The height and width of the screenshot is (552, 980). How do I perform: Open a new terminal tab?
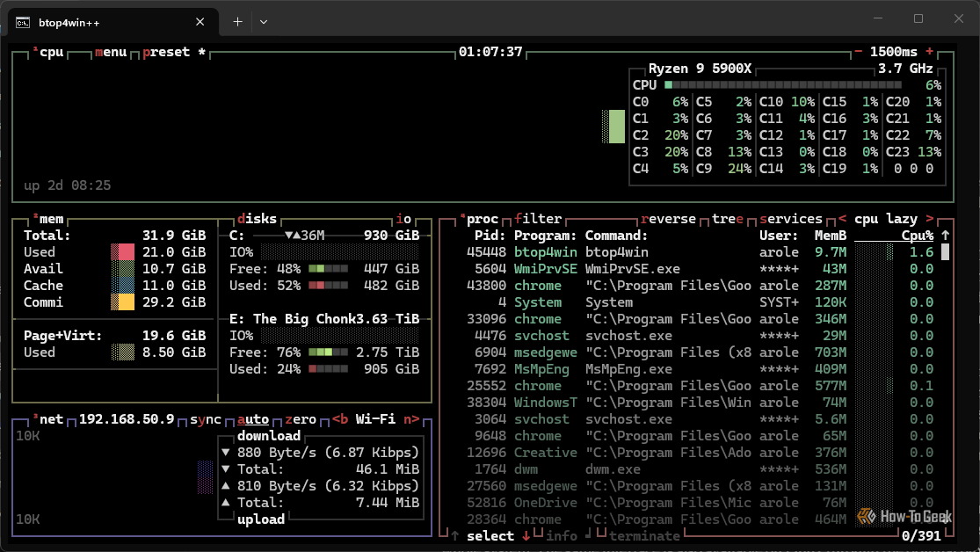click(x=237, y=22)
